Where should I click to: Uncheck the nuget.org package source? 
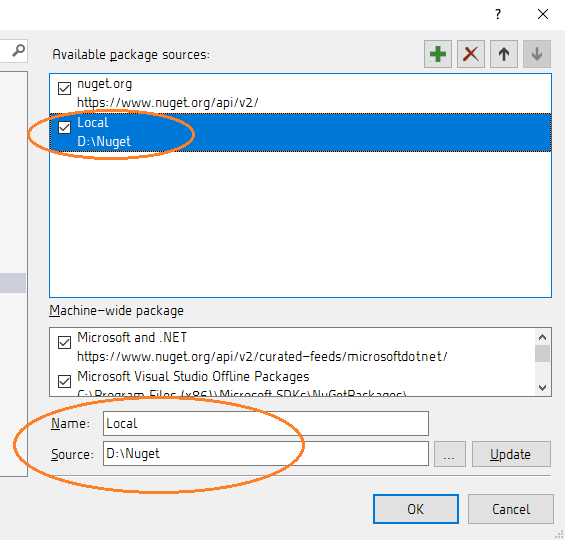[64, 88]
